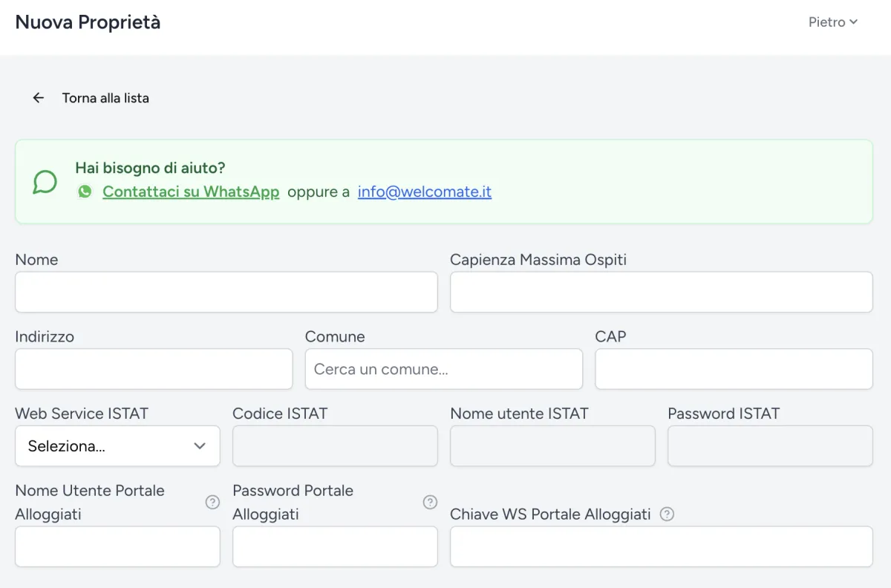This screenshot has height=588, width=891.
Task: Select the Indirizzo text field
Action: pyautogui.click(x=154, y=369)
